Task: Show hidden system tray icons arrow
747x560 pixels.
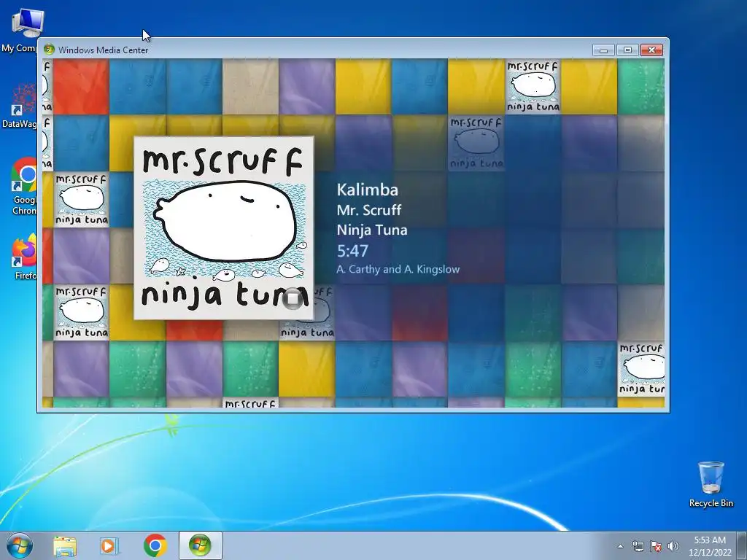Action: click(620, 547)
